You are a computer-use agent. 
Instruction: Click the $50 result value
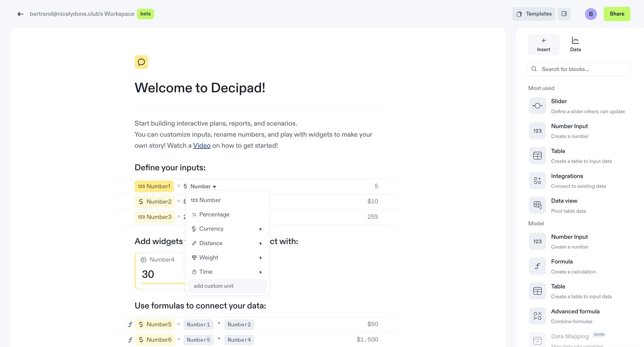click(x=373, y=324)
